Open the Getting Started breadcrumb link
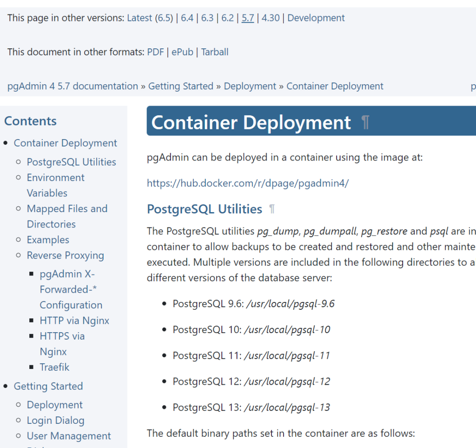The image size is (476, 448). pyautogui.click(x=181, y=87)
